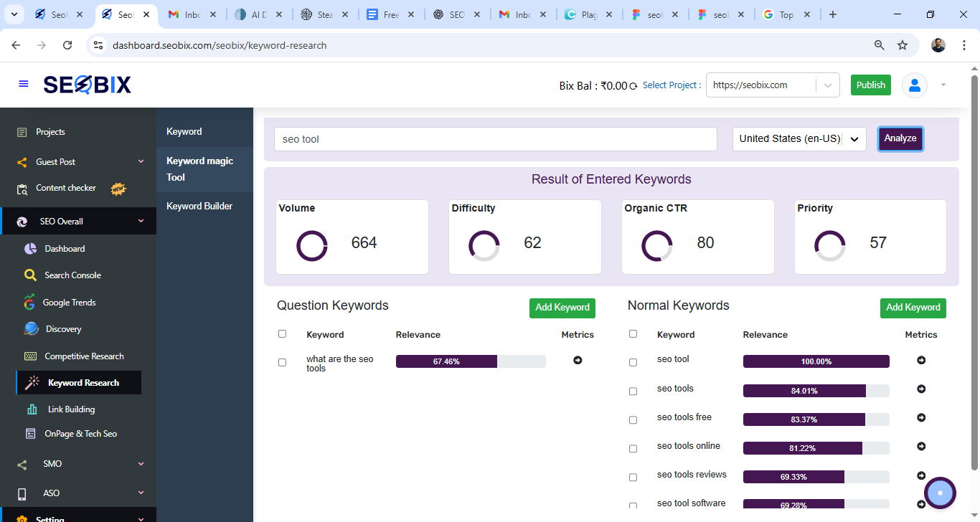Switch to the Keyword Builder tab

tap(199, 207)
